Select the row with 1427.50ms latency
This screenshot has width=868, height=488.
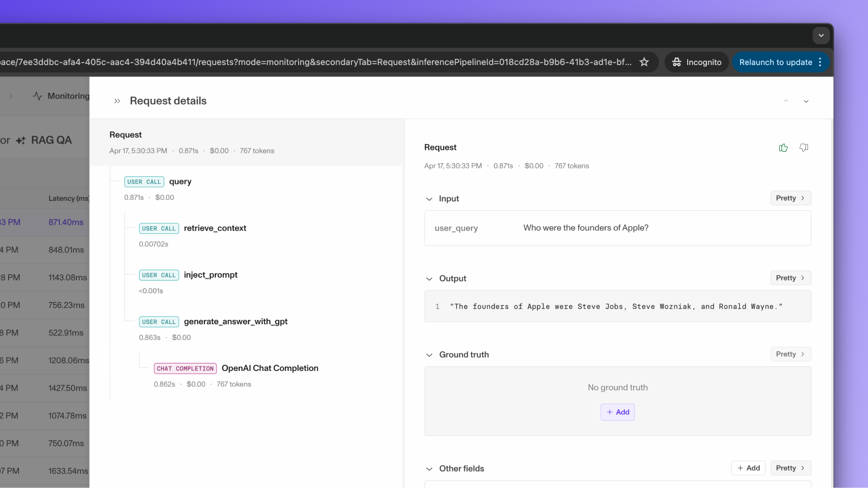[x=45, y=388]
